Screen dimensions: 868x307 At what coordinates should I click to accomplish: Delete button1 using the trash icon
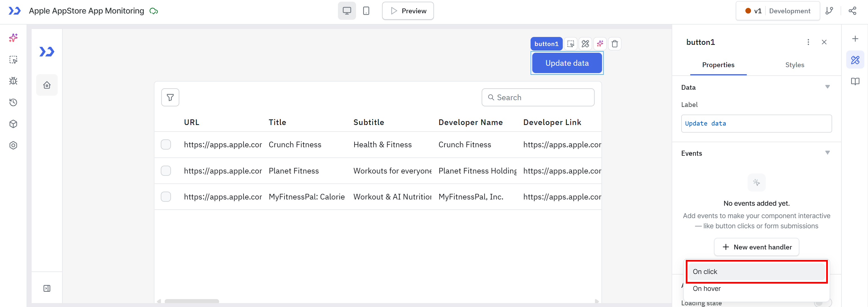point(615,44)
